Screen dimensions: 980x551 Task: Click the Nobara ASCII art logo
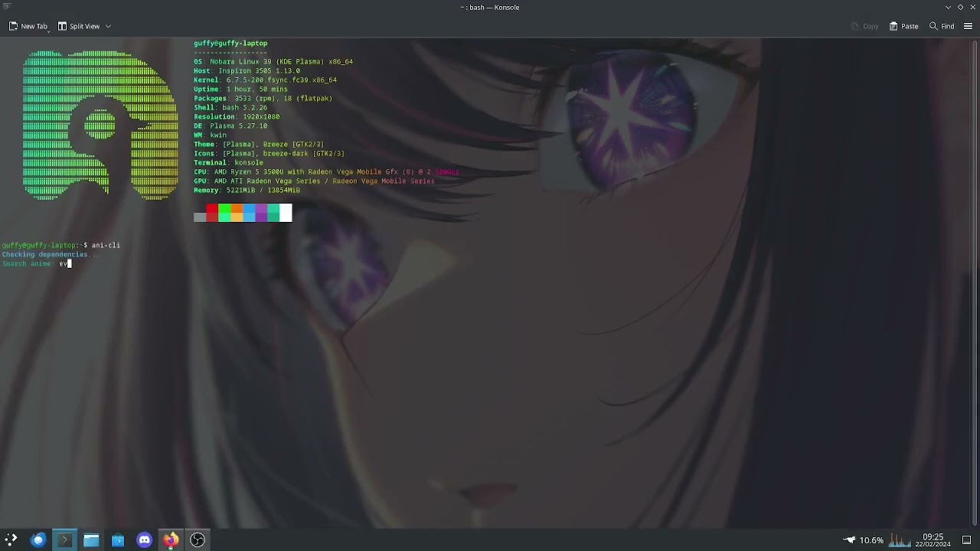point(100,126)
